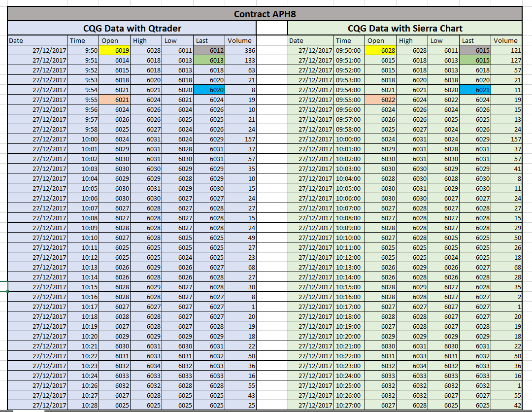Click the Sierra Chart Last column header
The image size is (532, 412).
pyautogui.click(x=475, y=40)
